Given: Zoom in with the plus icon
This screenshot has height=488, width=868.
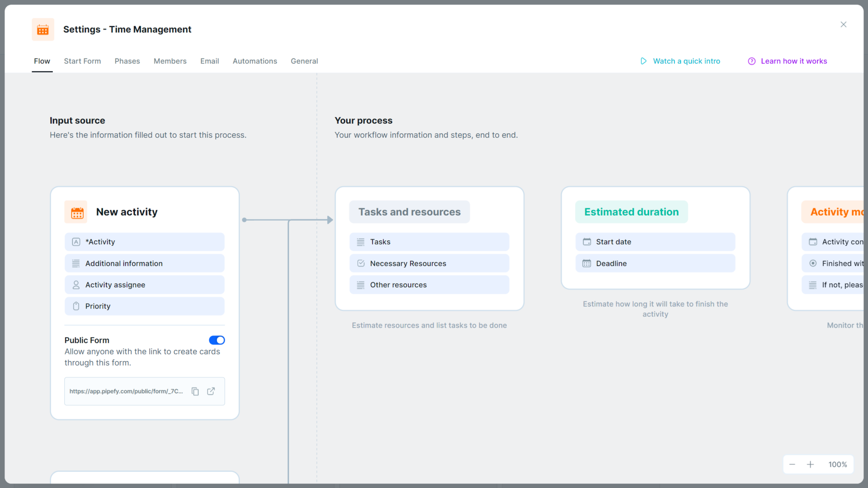Looking at the screenshot, I should pos(810,465).
